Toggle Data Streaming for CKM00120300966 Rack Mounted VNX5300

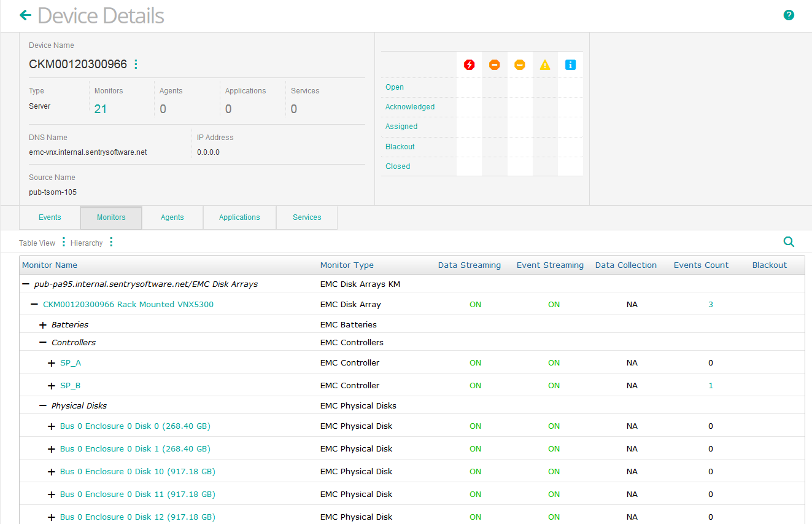coord(475,304)
